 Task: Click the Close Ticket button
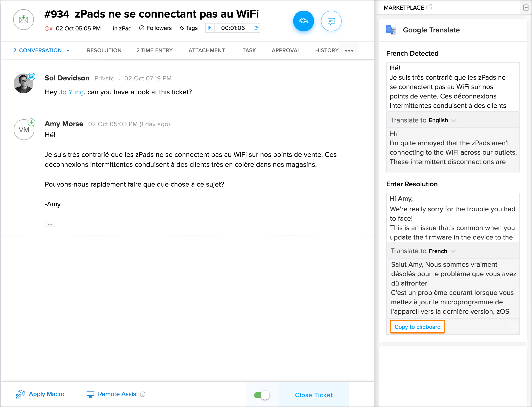[x=314, y=395]
